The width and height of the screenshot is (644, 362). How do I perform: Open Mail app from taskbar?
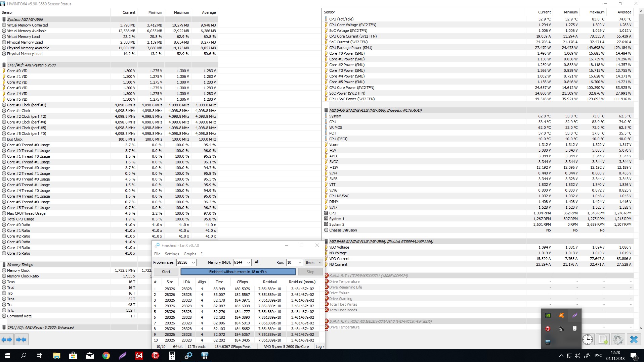pos(89,356)
